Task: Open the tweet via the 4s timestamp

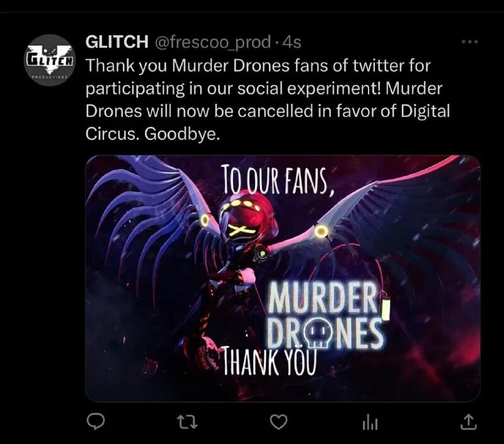Action: 292,42
